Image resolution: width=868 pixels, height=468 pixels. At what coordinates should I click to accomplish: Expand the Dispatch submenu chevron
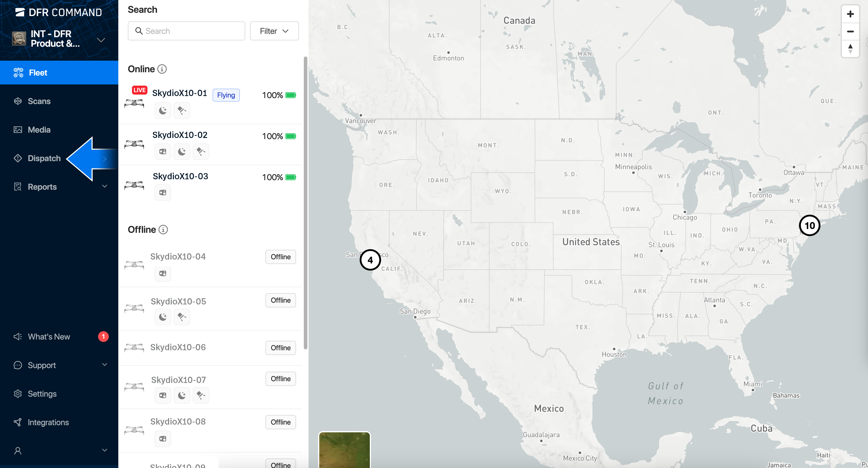[x=105, y=159]
